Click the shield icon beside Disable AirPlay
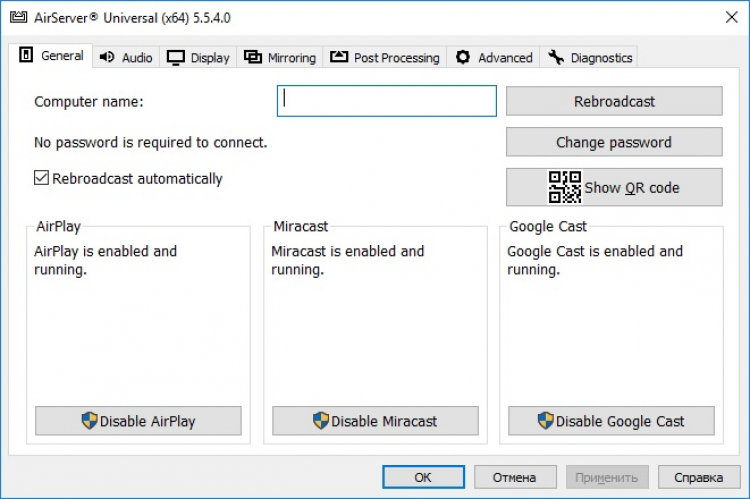The image size is (750, 499). click(x=90, y=421)
